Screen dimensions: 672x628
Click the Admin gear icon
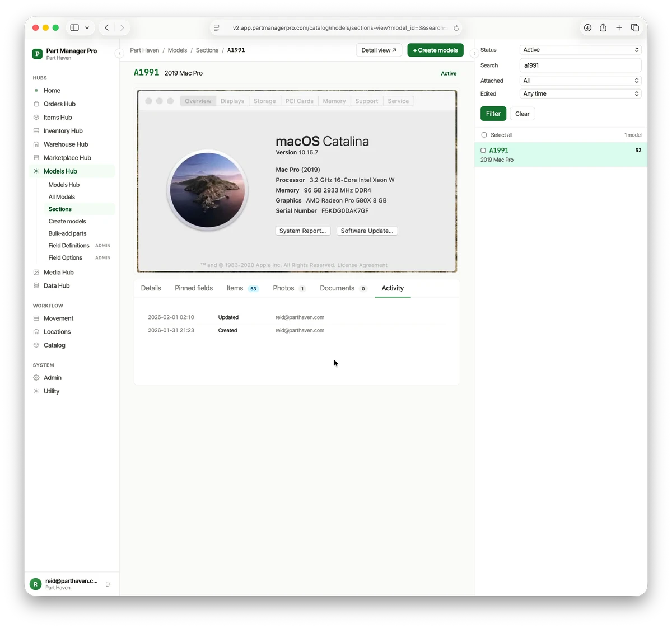[x=36, y=378]
